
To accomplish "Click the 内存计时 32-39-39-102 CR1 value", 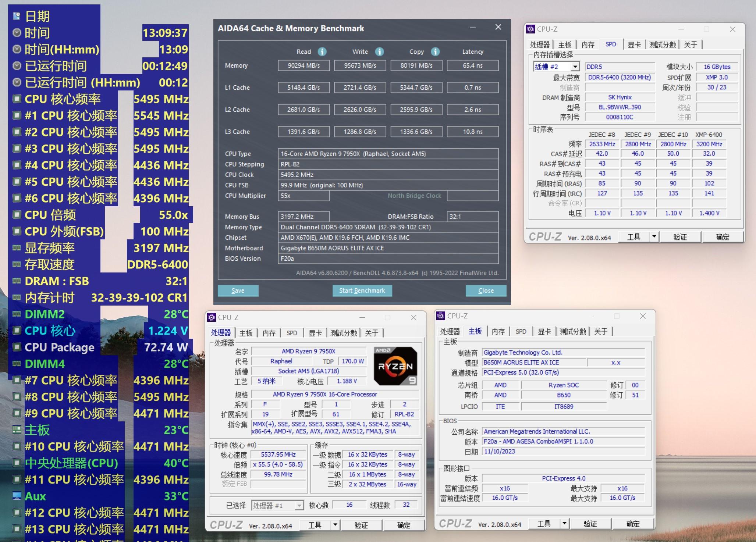I will click(139, 297).
